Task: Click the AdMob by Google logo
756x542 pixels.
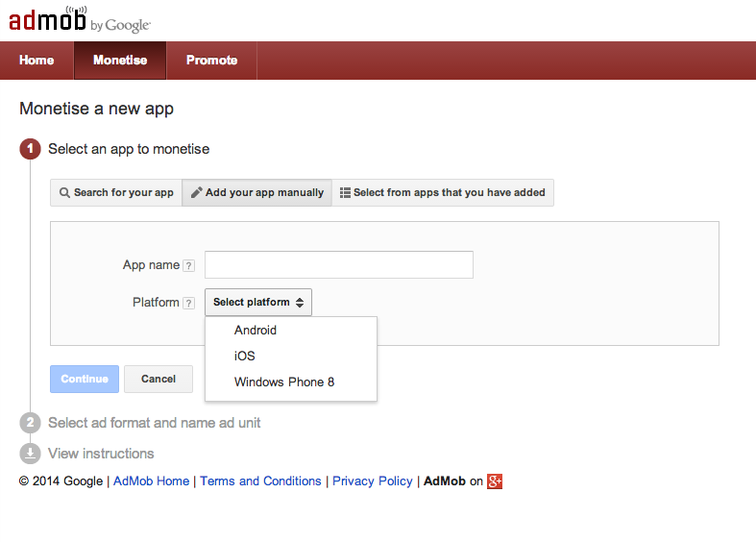Action: click(80, 20)
